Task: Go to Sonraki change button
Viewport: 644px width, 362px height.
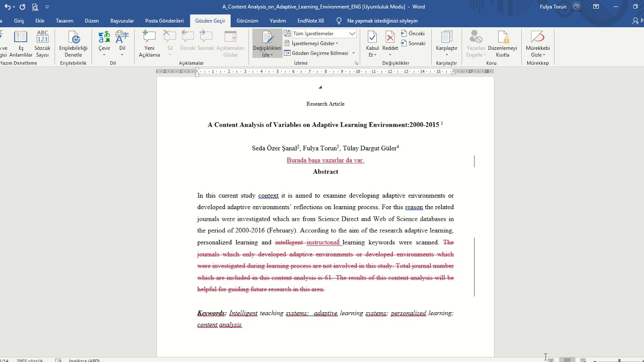Action: click(413, 43)
